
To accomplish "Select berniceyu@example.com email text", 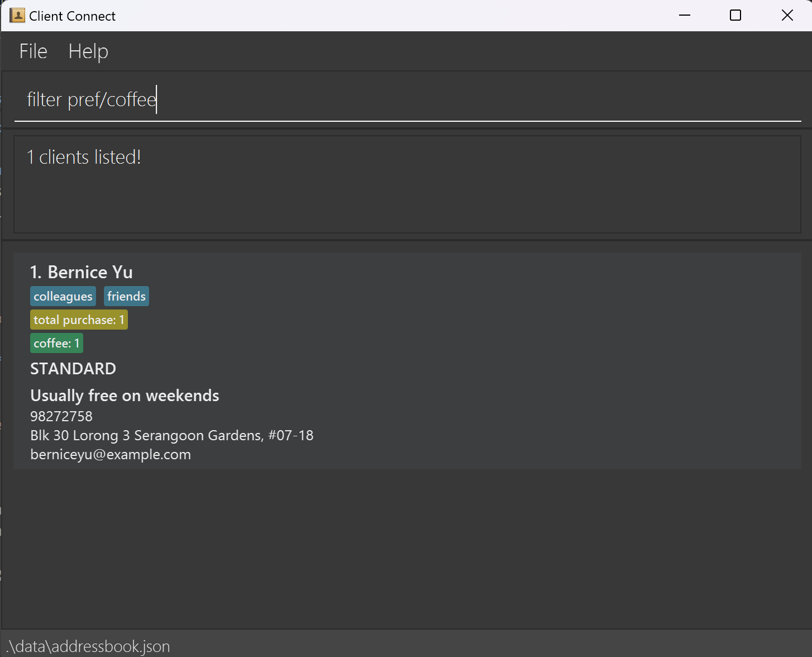I will 111,454.
